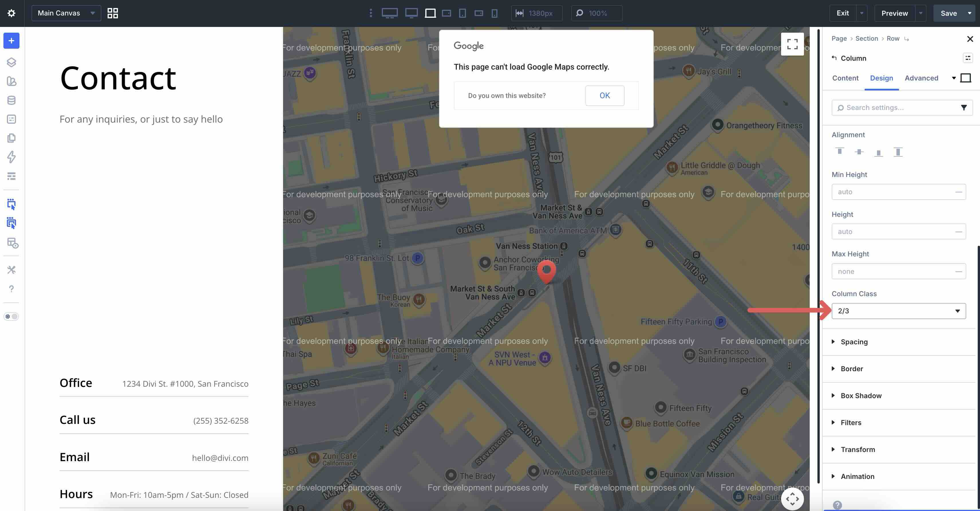Open the help question mark icon
The image size is (980, 511).
click(x=11, y=289)
